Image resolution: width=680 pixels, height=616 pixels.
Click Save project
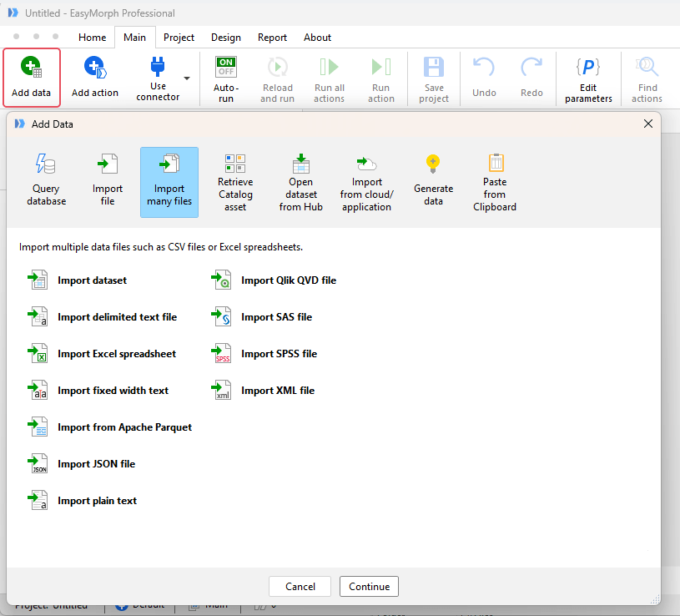tap(434, 80)
